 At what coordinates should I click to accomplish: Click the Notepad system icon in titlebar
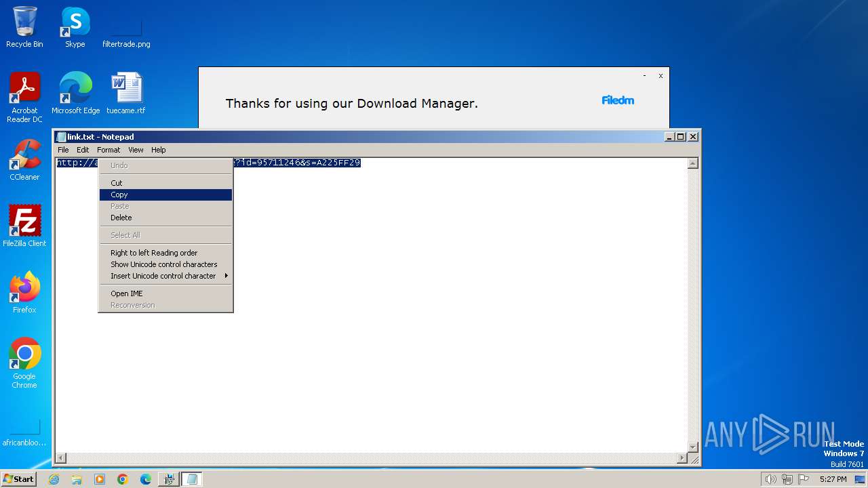pos(62,137)
